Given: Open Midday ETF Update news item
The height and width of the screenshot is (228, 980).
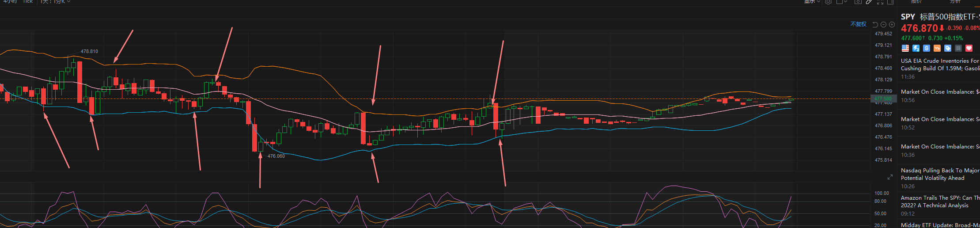Looking at the screenshot, I should 940,225.
